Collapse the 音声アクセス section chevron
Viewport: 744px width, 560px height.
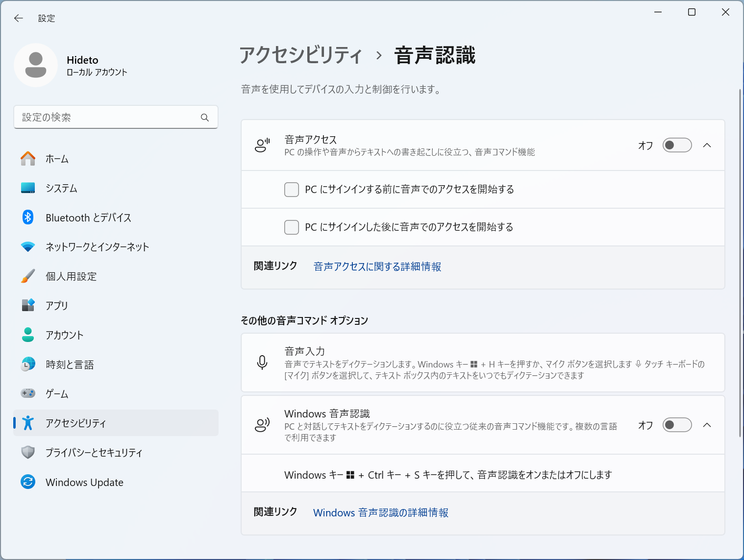[707, 145]
